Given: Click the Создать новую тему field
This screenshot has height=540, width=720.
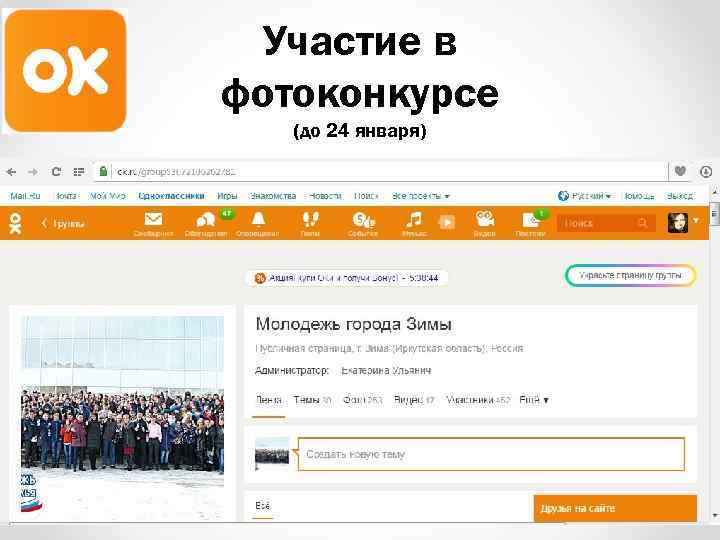Looking at the screenshot, I should point(491,454).
